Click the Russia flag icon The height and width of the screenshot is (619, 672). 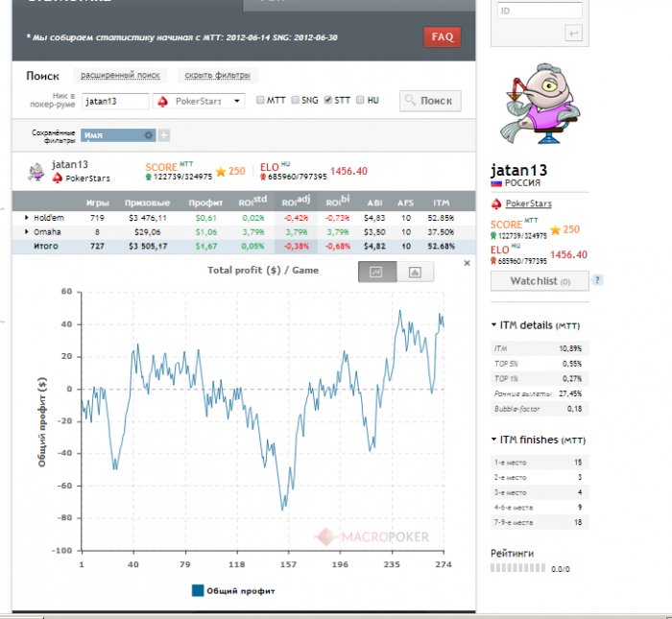click(x=496, y=183)
